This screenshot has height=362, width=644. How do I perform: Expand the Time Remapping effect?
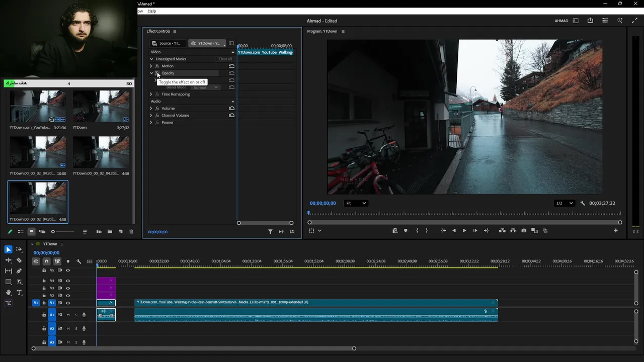point(151,95)
